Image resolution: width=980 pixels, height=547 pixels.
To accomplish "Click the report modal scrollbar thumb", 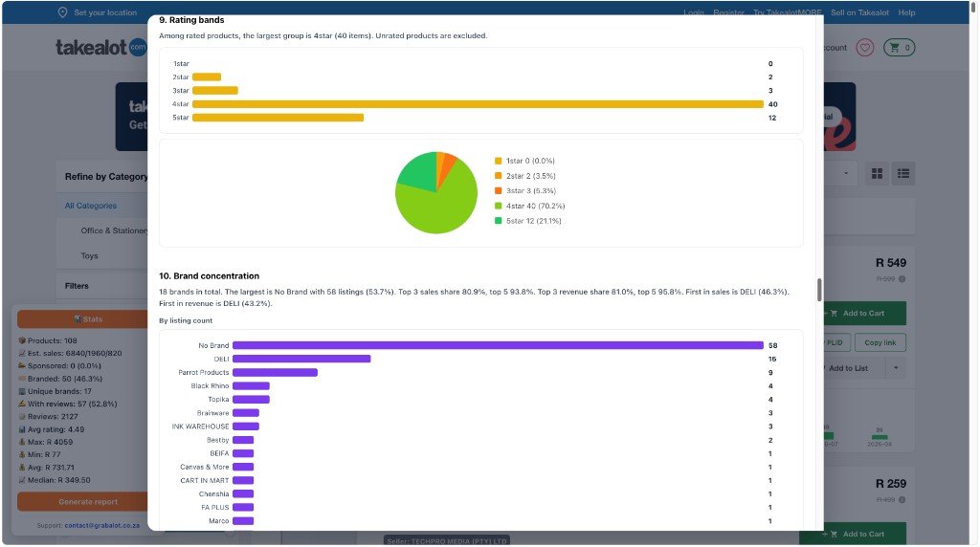I will (819, 290).
